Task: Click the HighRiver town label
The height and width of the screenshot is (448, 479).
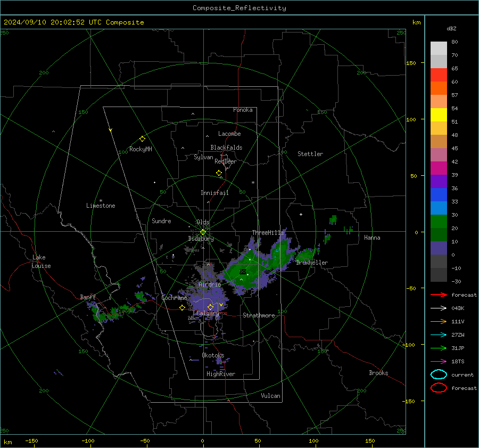Action: tap(221, 374)
